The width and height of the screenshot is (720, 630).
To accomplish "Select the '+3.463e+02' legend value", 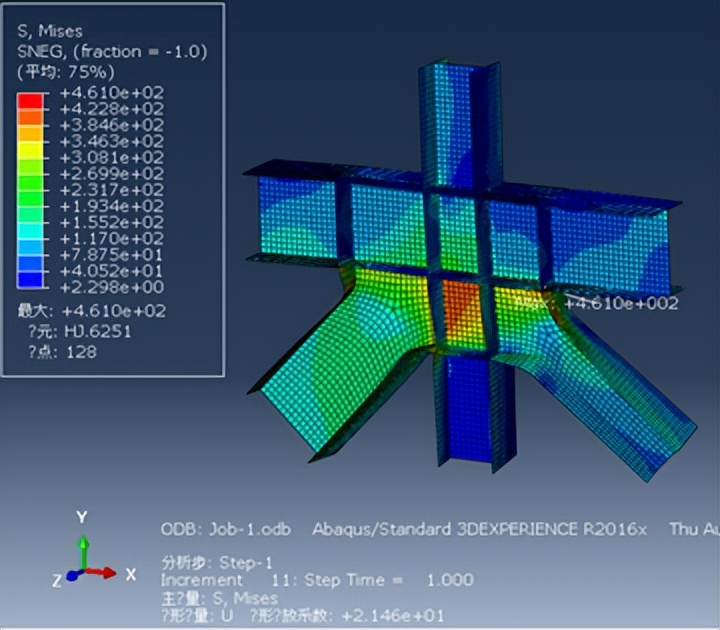I will pyautogui.click(x=112, y=141).
